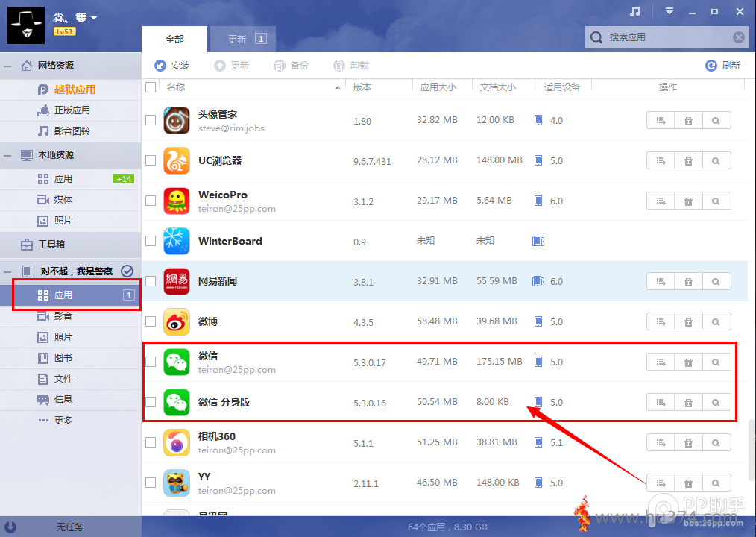Image resolution: width=756 pixels, height=537 pixels.
Task: Open device 文件 in sidebar
Action: pyautogui.click(x=70, y=379)
